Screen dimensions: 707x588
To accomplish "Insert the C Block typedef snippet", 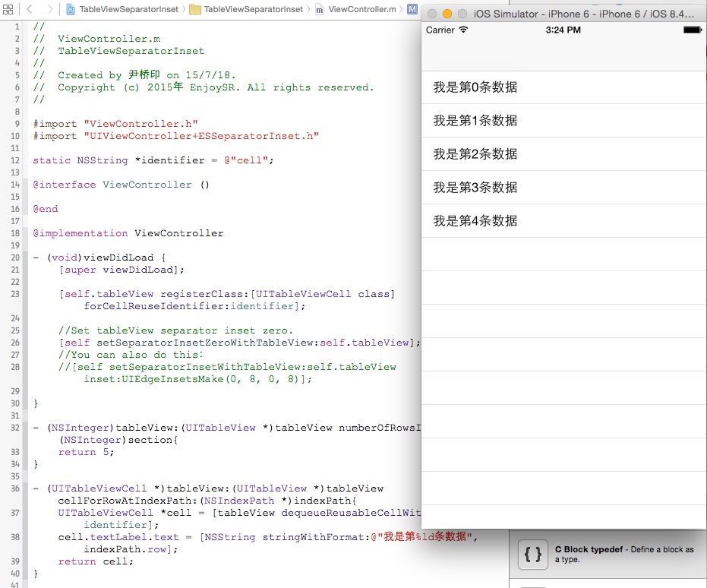I will (608, 554).
